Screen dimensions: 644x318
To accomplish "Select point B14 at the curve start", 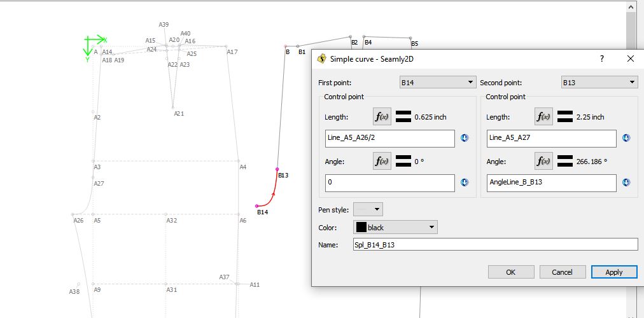I will [x=257, y=206].
